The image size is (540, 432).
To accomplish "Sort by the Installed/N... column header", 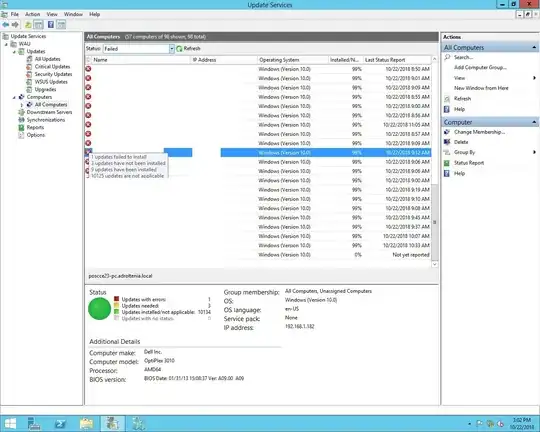I will (345, 60).
